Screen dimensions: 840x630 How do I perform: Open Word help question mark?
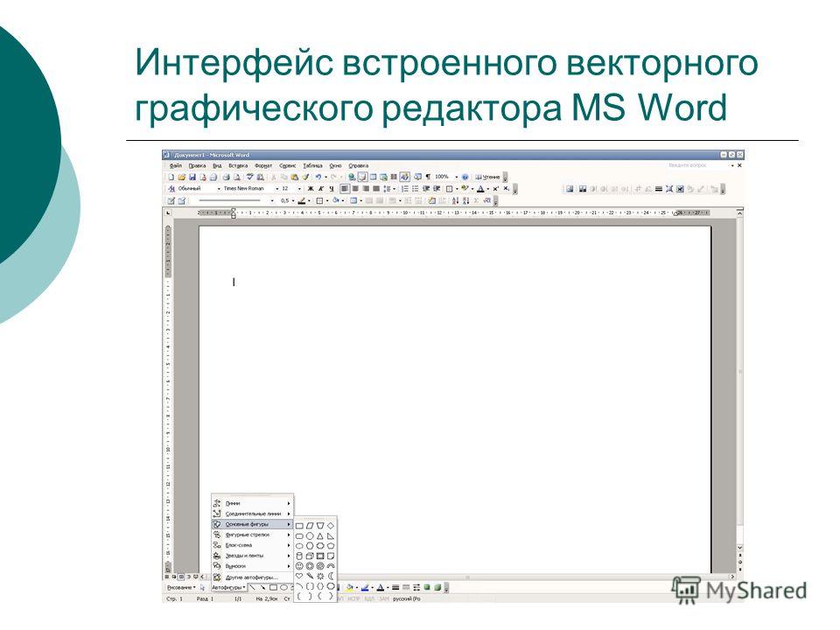(x=465, y=177)
